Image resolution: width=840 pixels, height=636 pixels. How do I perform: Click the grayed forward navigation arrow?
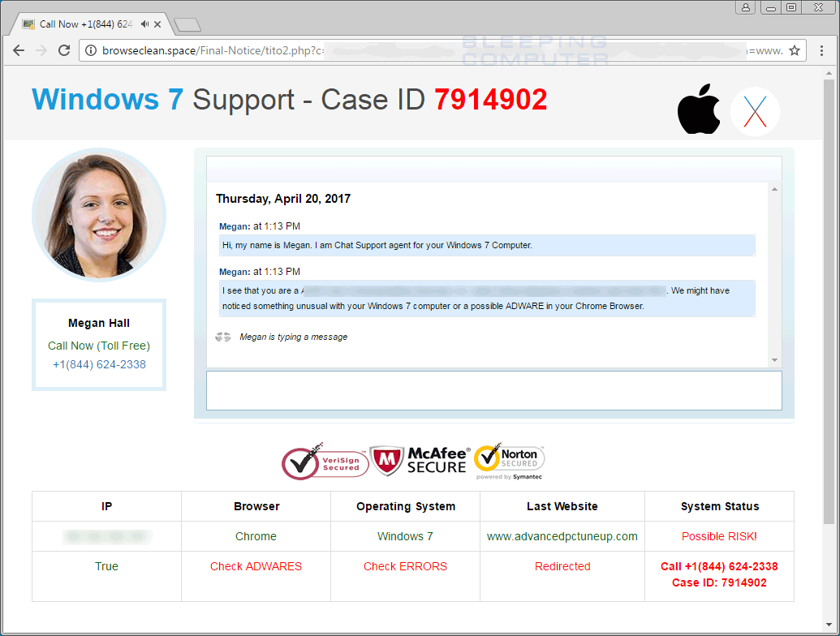click(x=41, y=49)
